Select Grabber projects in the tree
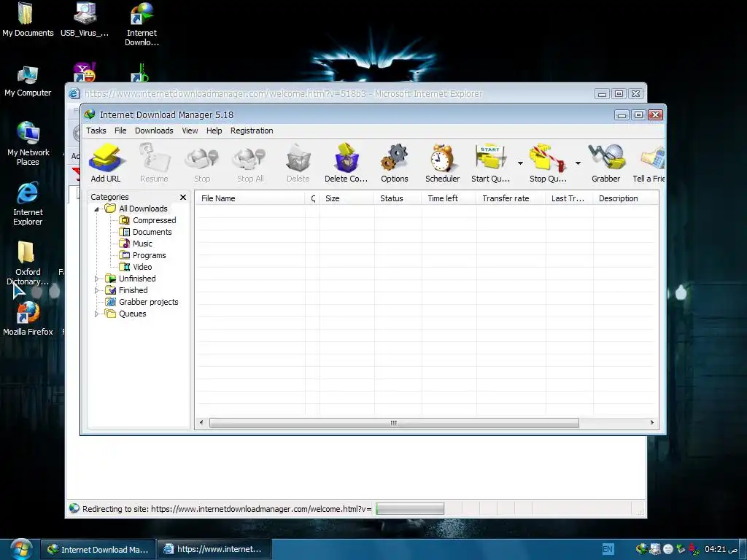 pyautogui.click(x=148, y=302)
